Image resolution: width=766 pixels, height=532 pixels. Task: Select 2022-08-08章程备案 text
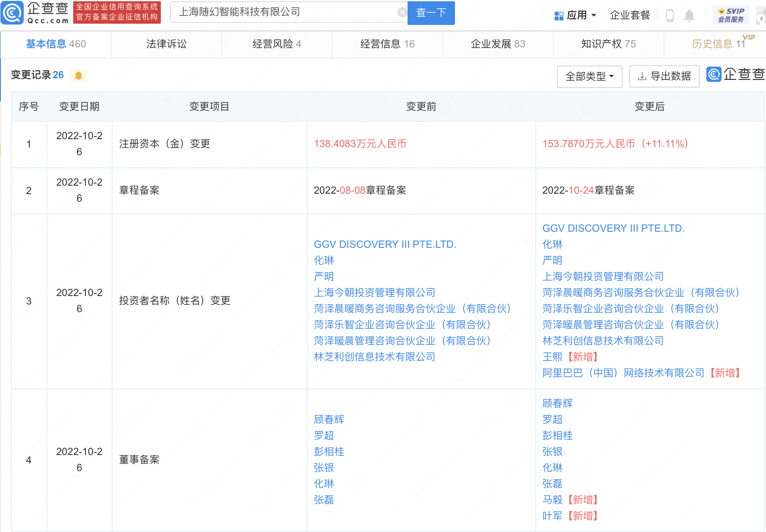[x=360, y=190]
